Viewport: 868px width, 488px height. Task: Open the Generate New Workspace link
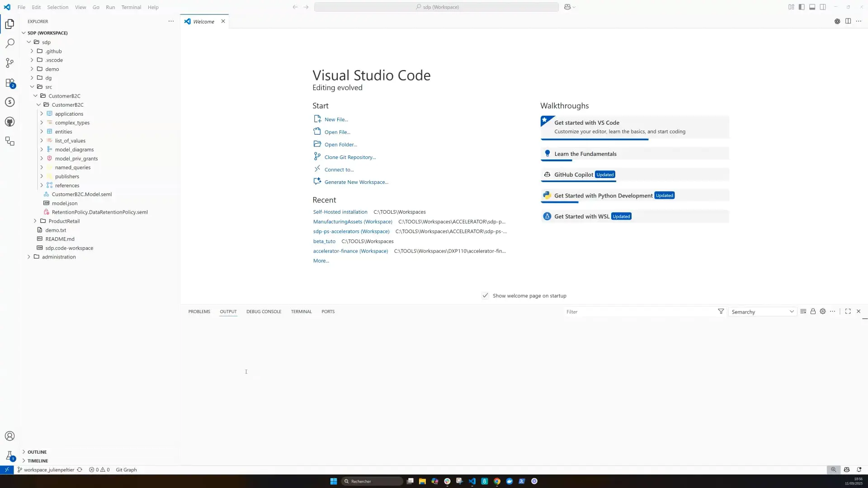pos(356,182)
